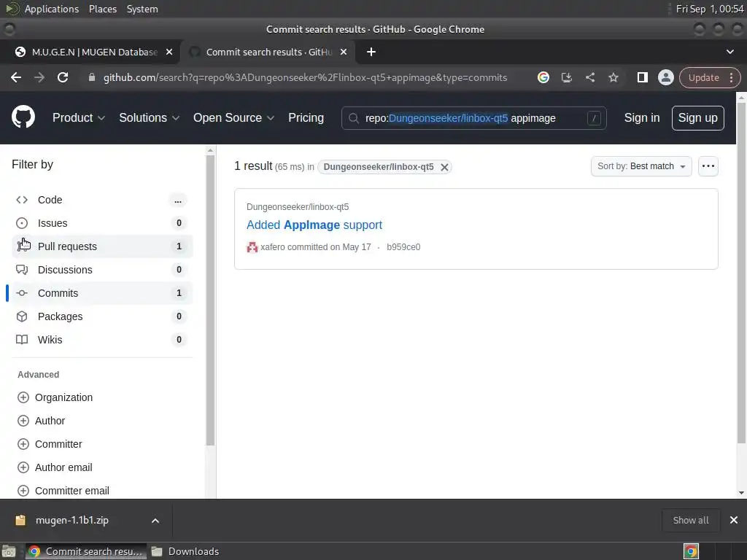Click the install app icon in the address bar

(x=566, y=77)
